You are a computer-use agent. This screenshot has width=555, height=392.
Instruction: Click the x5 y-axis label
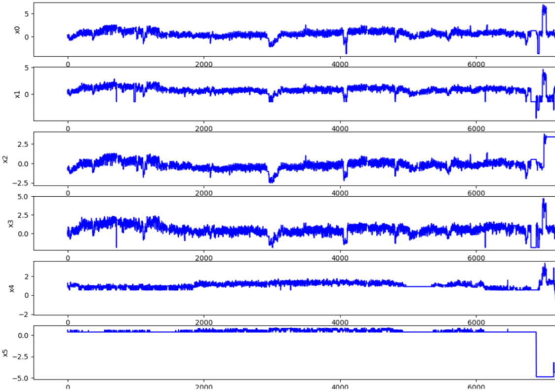pos(5,353)
